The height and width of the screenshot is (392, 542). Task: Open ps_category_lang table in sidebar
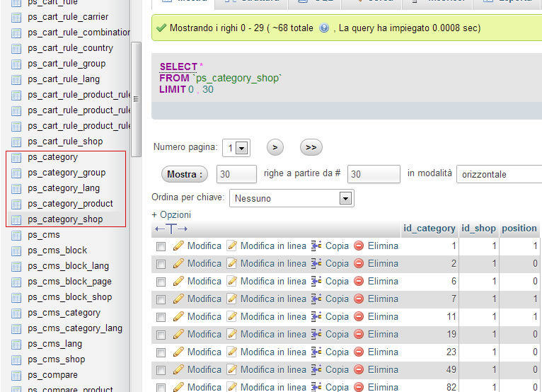click(64, 188)
